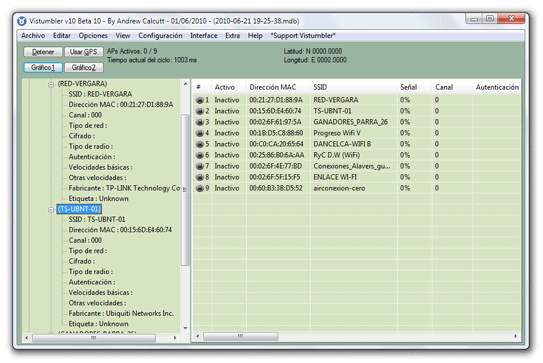Click the signal icon for row 9 airconexion-cero
The width and height of the screenshot is (543, 363).
point(199,188)
